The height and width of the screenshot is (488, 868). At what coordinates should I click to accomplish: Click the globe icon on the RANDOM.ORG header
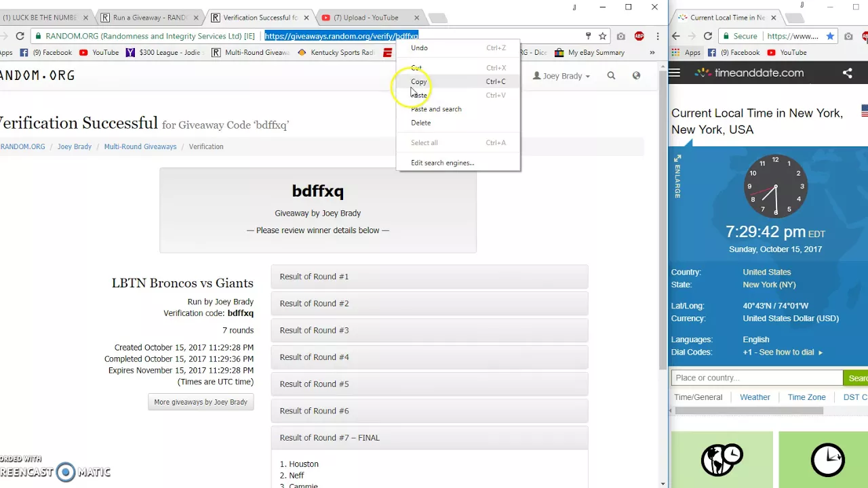636,76
